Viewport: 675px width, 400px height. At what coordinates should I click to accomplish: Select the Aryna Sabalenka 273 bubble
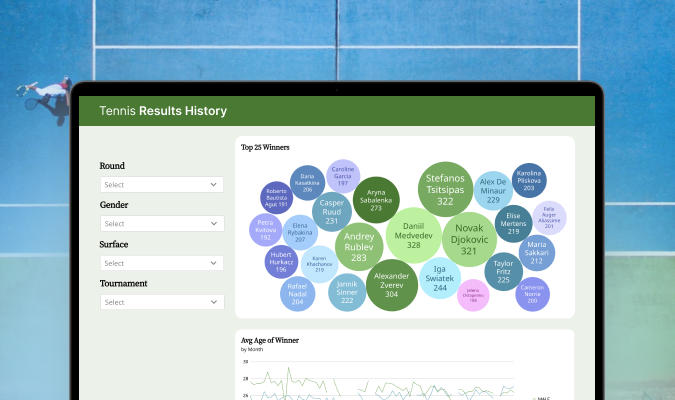tap(376, 200)
